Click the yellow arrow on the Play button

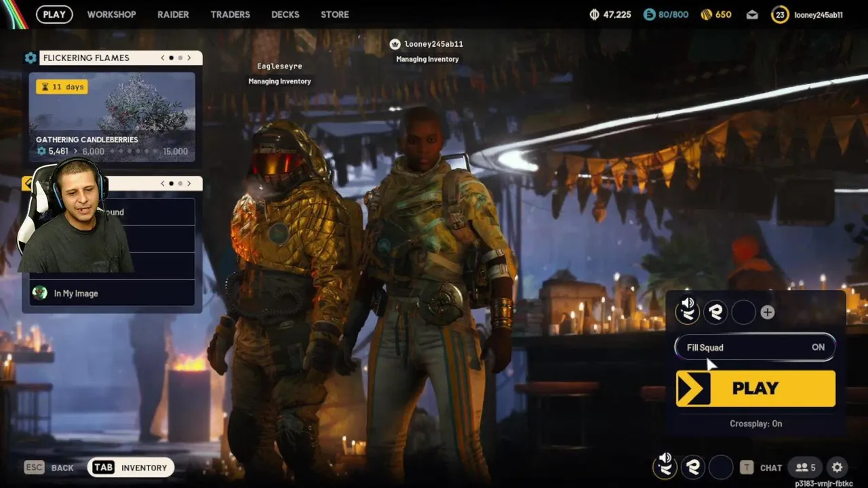click(x=693, y=388)
